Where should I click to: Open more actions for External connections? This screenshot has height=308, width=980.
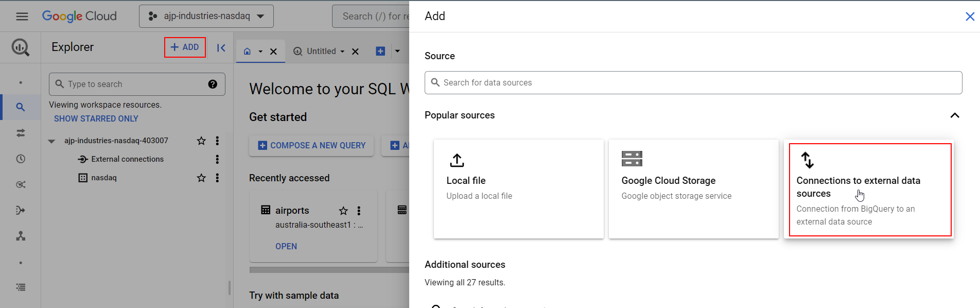217,159
